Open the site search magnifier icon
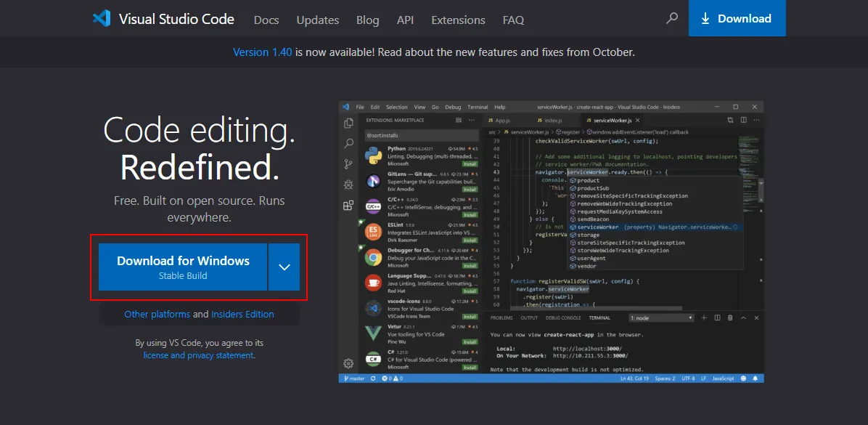Screen dimensions: 868x425 point(672,18)
